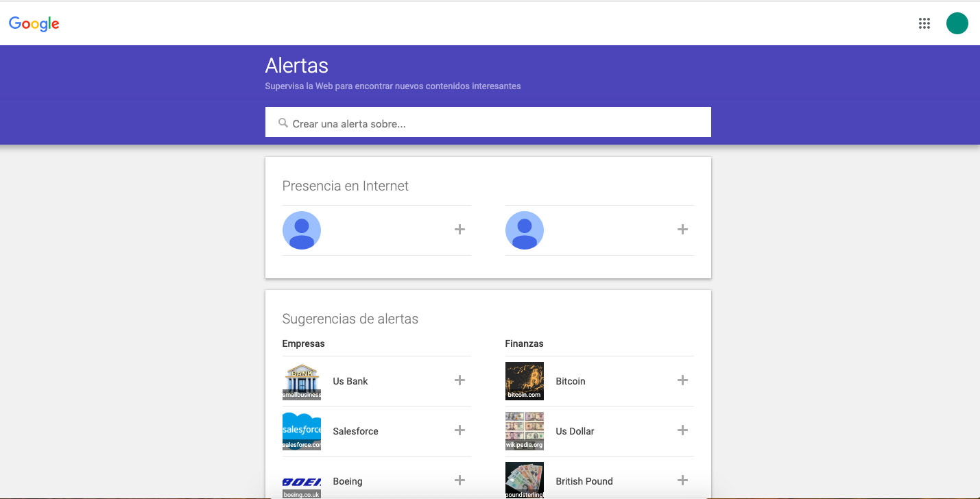Add an alert for British Pound
Screen dimensions: 980x499
[x=682, y=480]
